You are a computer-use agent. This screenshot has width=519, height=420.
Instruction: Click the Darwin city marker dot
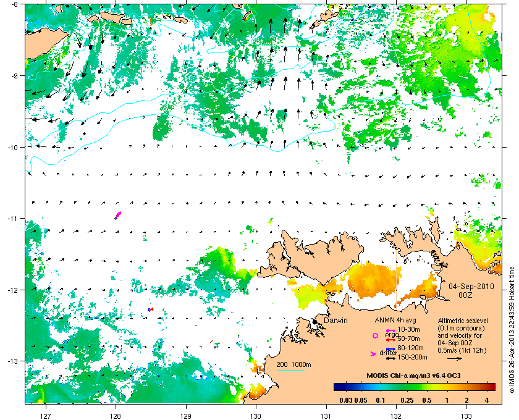[314, 322]
